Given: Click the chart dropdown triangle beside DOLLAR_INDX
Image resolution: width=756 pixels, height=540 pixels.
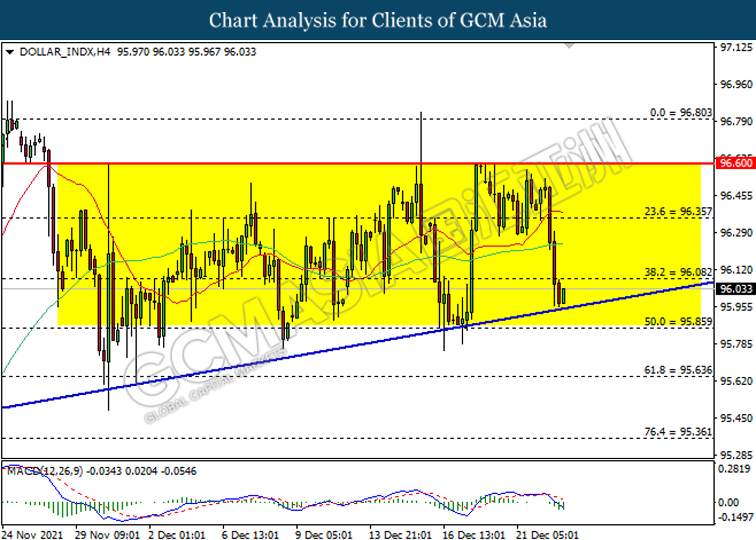Looking at the screenshot, I should pyautogui.click(x=10, y=52).
